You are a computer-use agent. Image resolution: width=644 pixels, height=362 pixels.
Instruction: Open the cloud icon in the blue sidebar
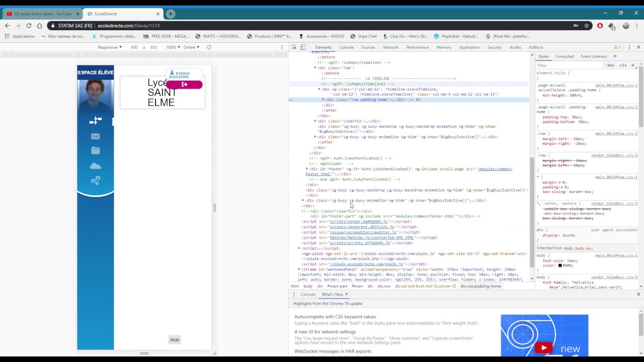click(x=95, y=166)
